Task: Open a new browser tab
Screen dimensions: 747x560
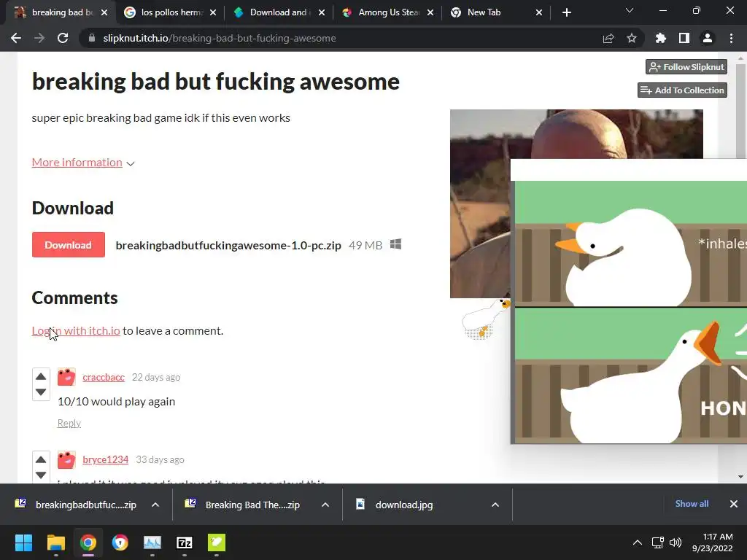Action: pyautogui.click(x=566, y=12)
